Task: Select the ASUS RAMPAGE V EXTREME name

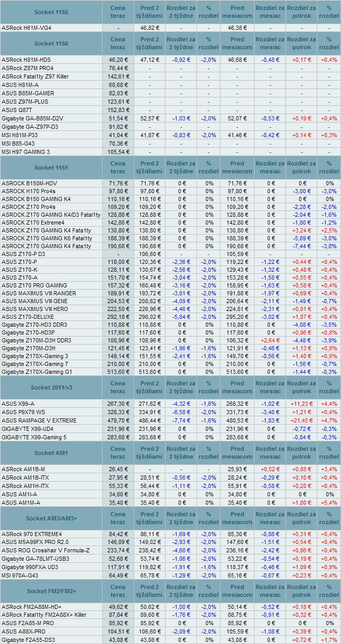Action: click(x=39, y=421)
